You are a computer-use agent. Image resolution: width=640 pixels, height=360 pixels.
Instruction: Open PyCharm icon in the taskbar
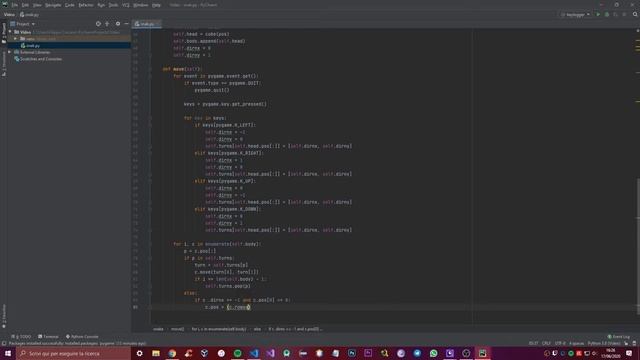(482, 353)
